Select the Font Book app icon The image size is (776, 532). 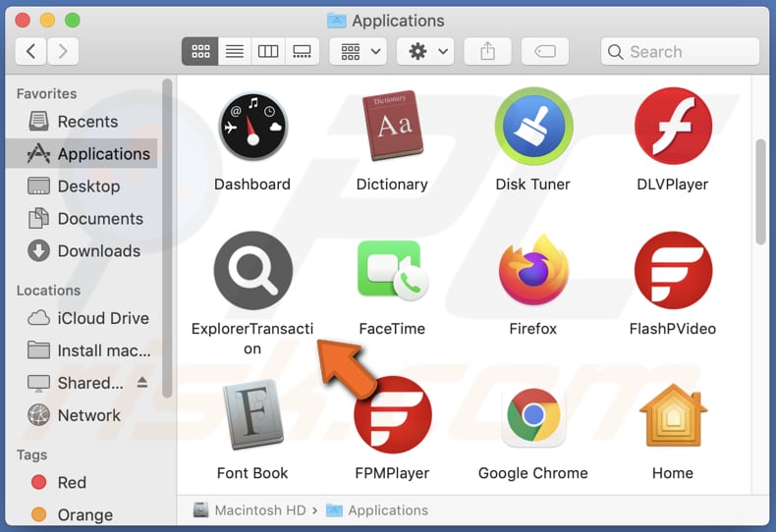252,414
